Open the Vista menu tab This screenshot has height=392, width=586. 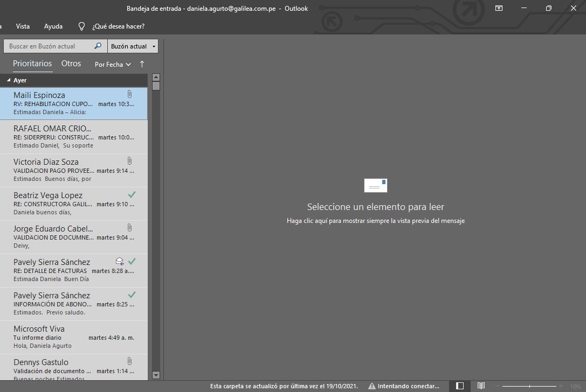coord(23,26)
